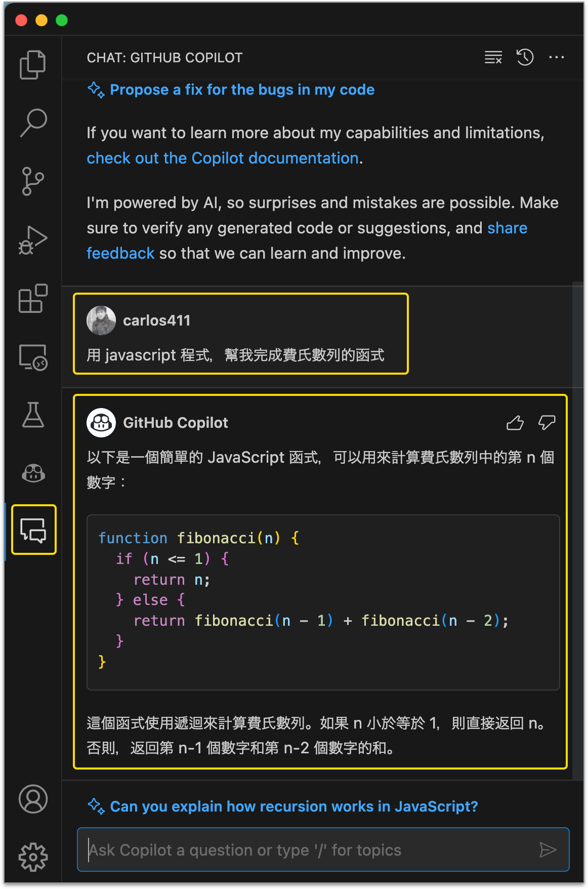
Task: Open the Testing flask view
Action: pos(33,415)
